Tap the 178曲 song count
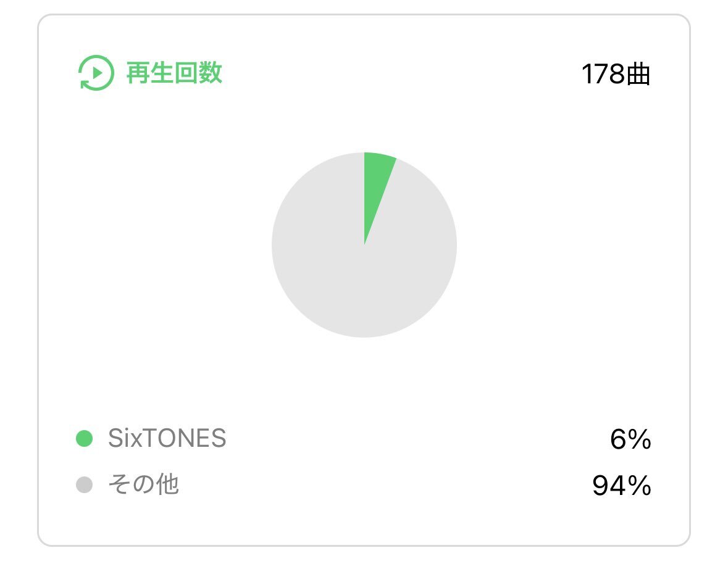This screenshot has width=728, height=561. [616, 74]
